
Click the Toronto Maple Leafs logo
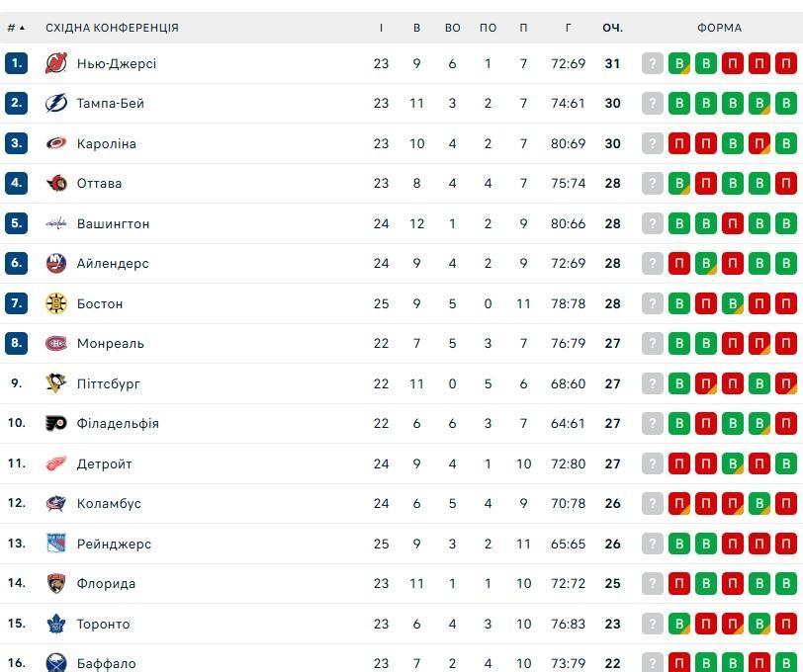tap(56, 624)
